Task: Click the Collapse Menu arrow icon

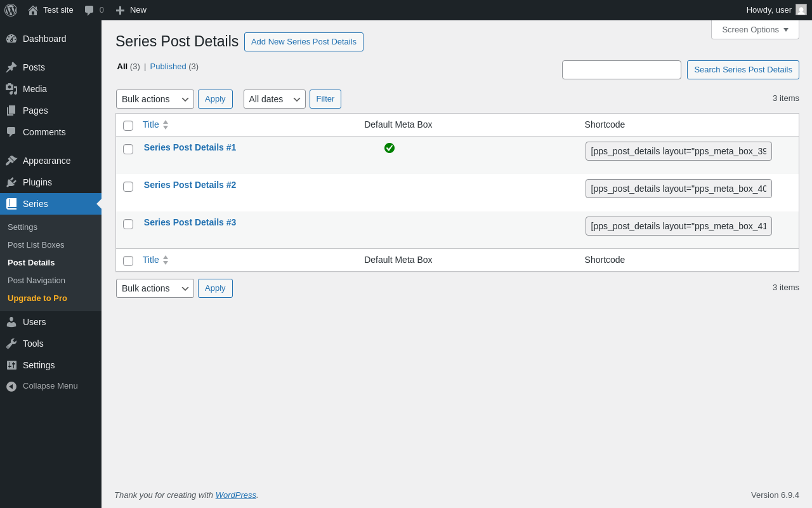Action: pyautogui.click(x=11, y=386)
